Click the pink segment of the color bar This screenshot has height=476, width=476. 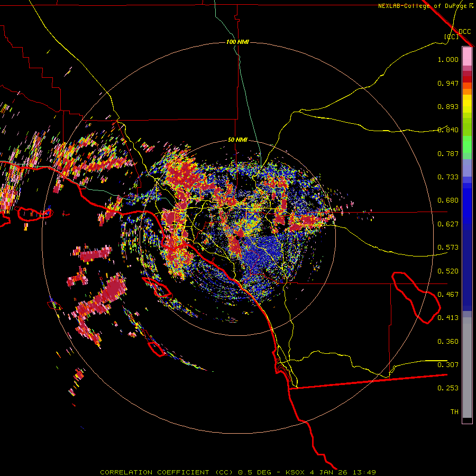(x=467, y=57)
